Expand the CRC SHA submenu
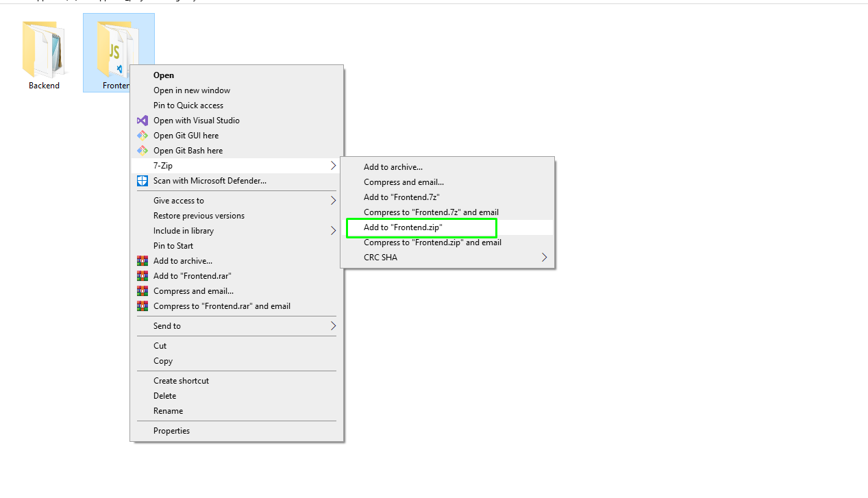 coord(544,258)
